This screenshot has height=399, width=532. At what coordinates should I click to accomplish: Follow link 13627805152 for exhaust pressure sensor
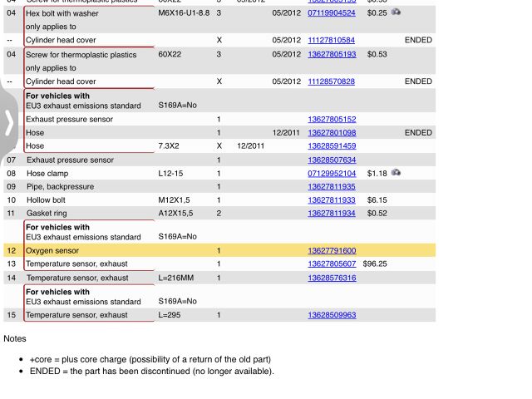(331, 120)
